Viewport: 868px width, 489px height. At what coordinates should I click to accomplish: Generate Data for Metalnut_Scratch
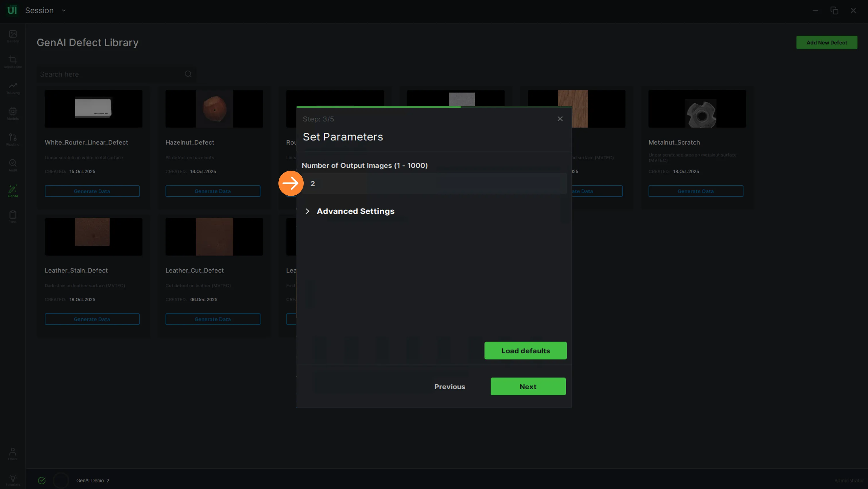(x=695, y=191)
